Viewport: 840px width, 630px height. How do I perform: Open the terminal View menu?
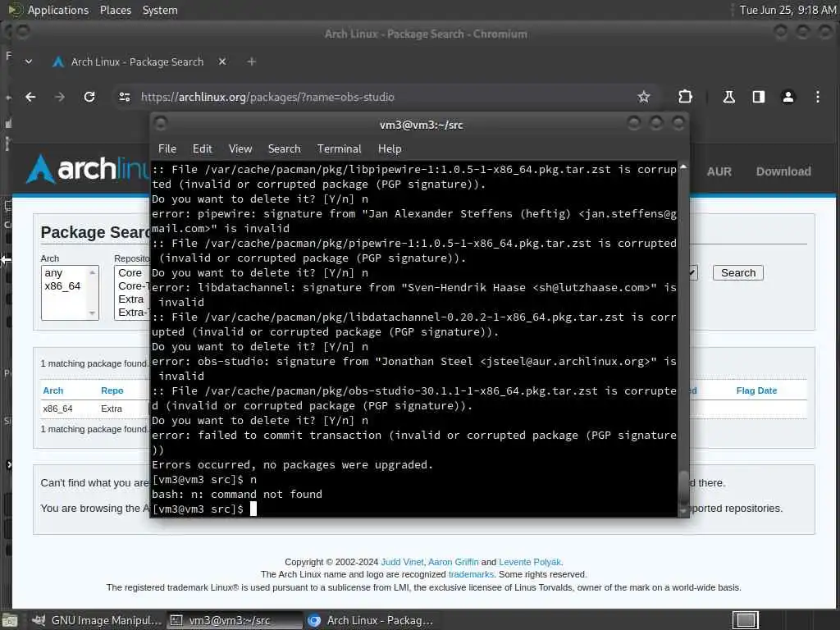240,149
